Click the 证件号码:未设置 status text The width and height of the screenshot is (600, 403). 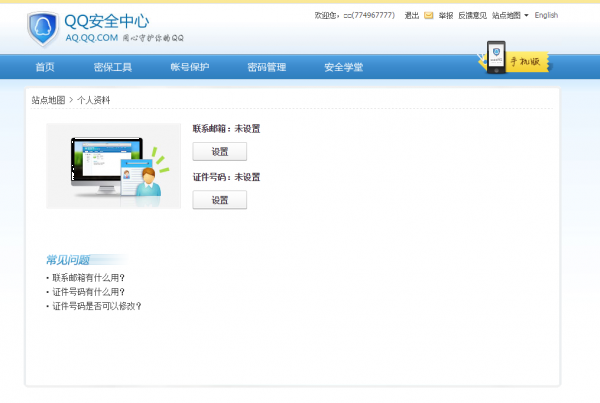click(x=226, y=177)
